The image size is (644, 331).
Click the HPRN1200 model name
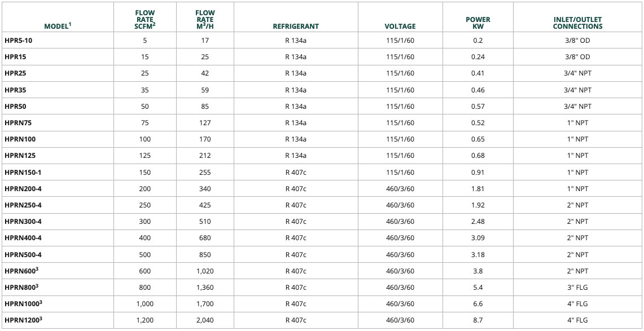[23, 320]
